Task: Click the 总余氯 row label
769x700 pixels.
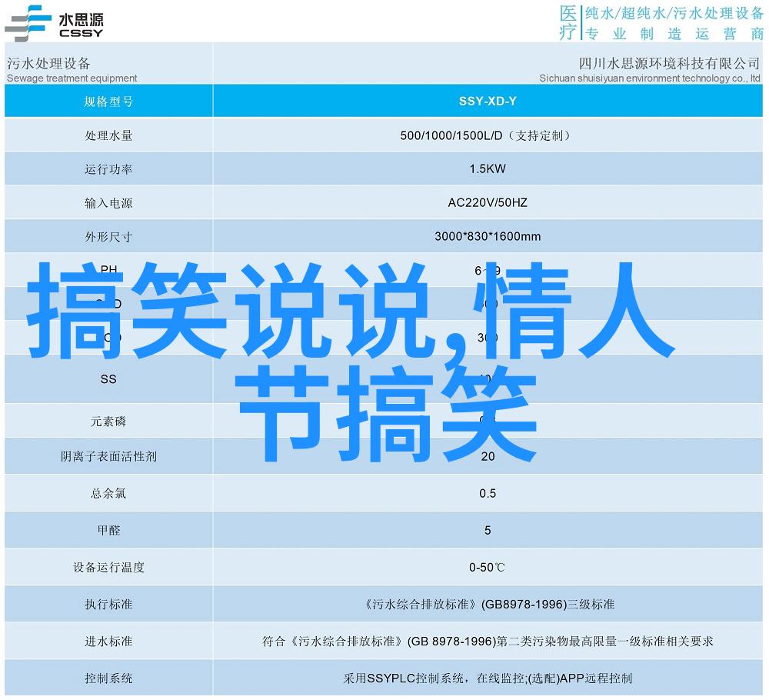Action: (108, 494)
